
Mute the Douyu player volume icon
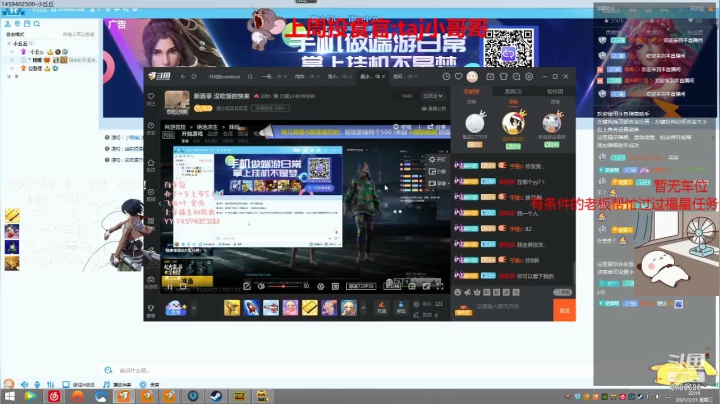click(x=261, y=286)
